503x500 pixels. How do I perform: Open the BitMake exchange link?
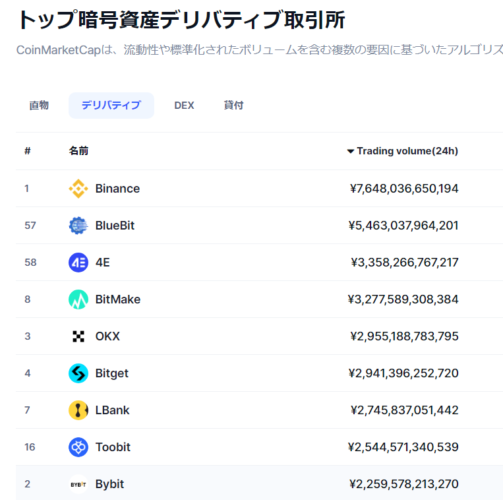click(x=118, y=299)
